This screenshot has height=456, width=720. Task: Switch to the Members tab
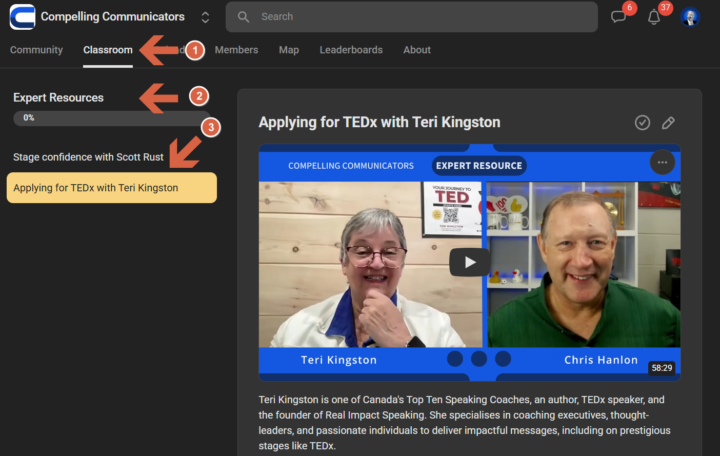click(236, 50)
